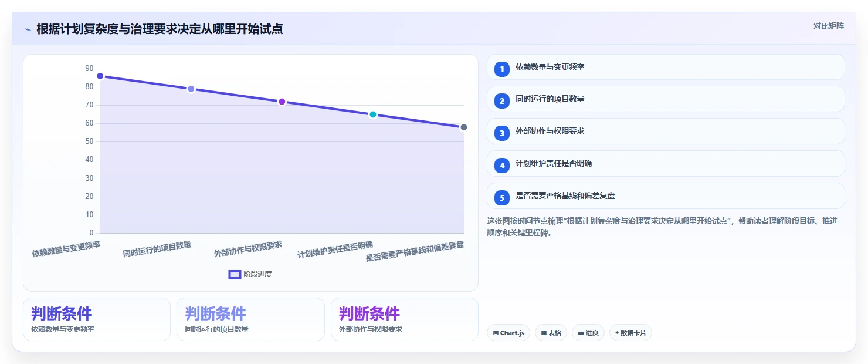This screenshot has height=364, width=868.
Task: Select the 依赖数量与变更频率 list row text
Action: coord(550,67)
